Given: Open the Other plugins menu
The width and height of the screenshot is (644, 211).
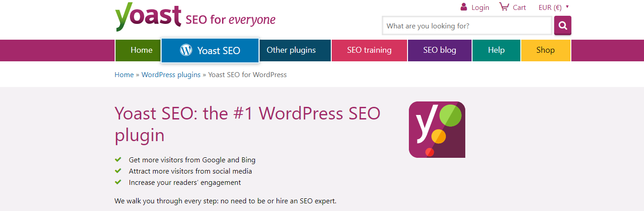Looking at the screenshot, I should pyautogui.click(x=291, y=50).
